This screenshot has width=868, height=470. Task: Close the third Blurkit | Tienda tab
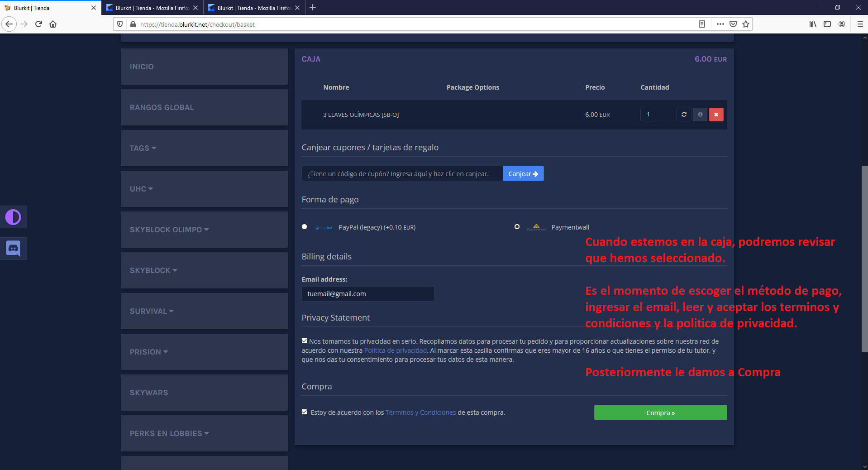[297, 8]
